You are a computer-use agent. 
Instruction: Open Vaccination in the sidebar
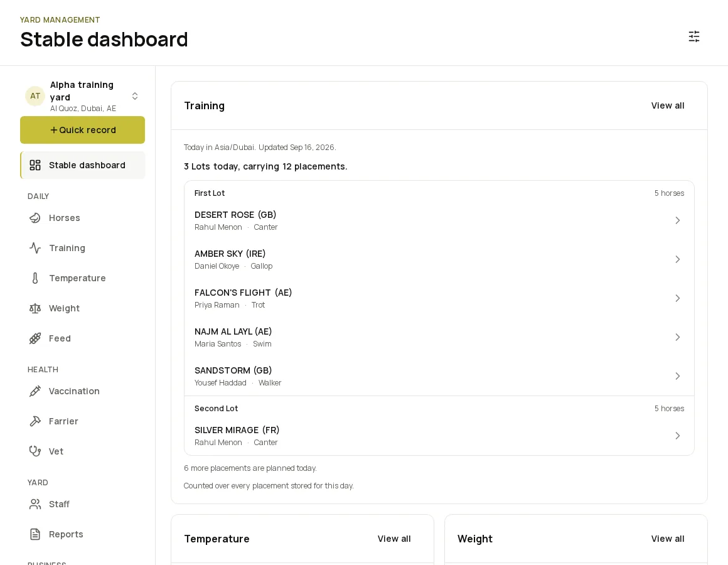click(x=83, y=391)
